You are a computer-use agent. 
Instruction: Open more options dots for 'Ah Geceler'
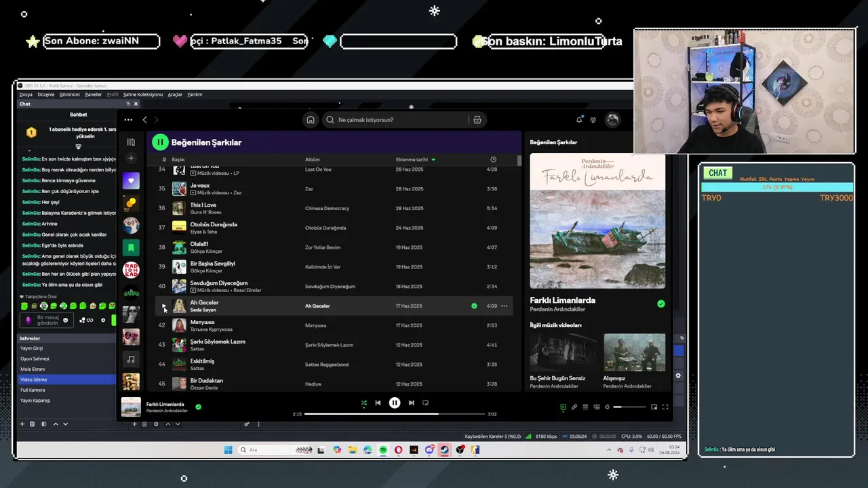(504, 306)
